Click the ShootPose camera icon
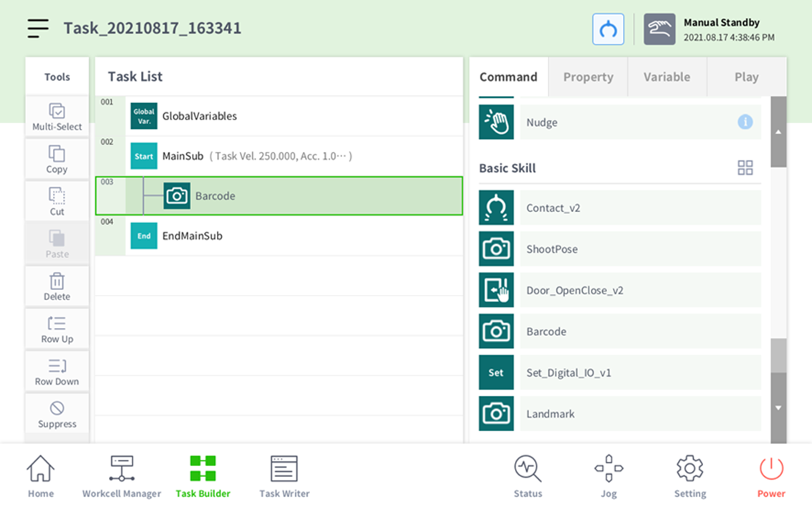812x507 pixels. pyautogui.click(x=496, y=249)
